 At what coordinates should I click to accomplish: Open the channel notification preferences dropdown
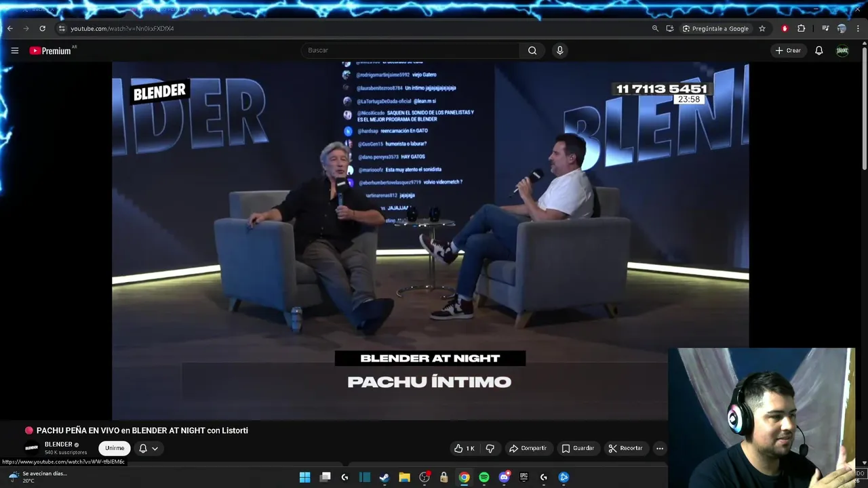149,448
